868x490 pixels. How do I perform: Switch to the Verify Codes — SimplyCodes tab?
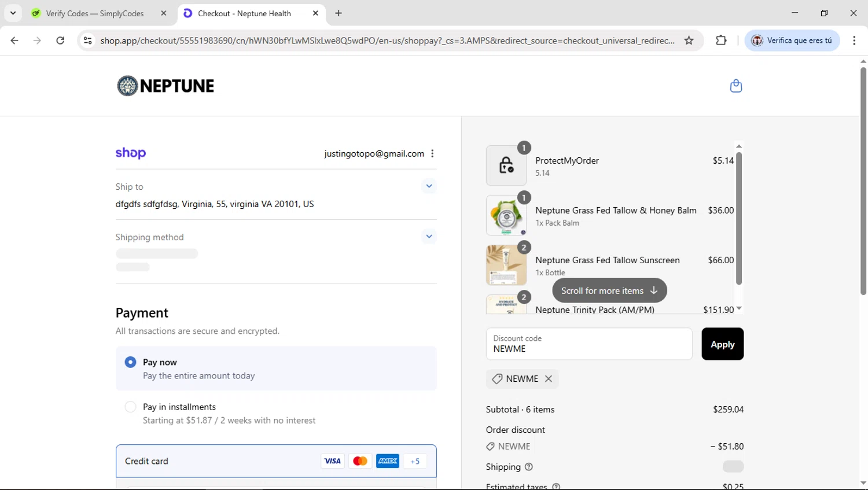pyautogui.click(x=99, y=13)
